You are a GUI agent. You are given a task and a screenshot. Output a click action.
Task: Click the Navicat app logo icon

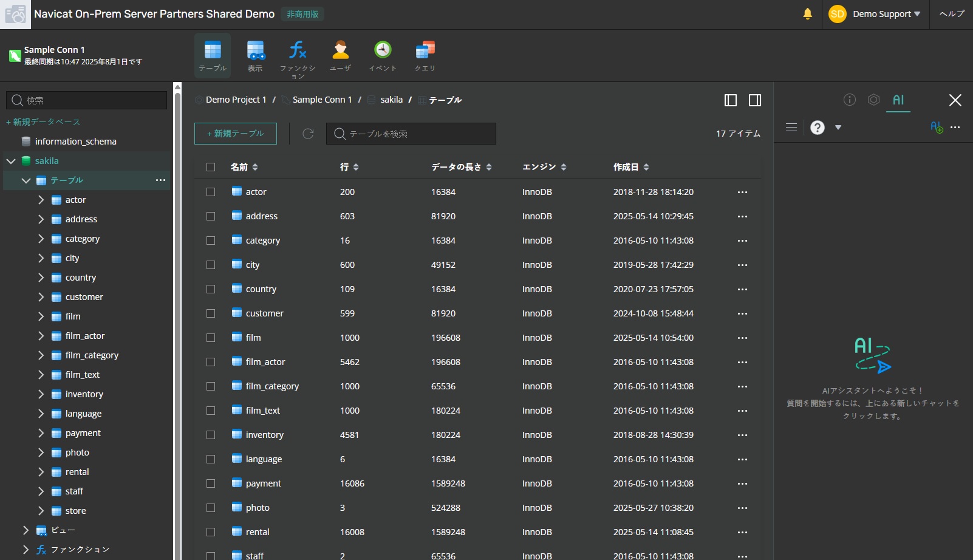tap(15, 15)
